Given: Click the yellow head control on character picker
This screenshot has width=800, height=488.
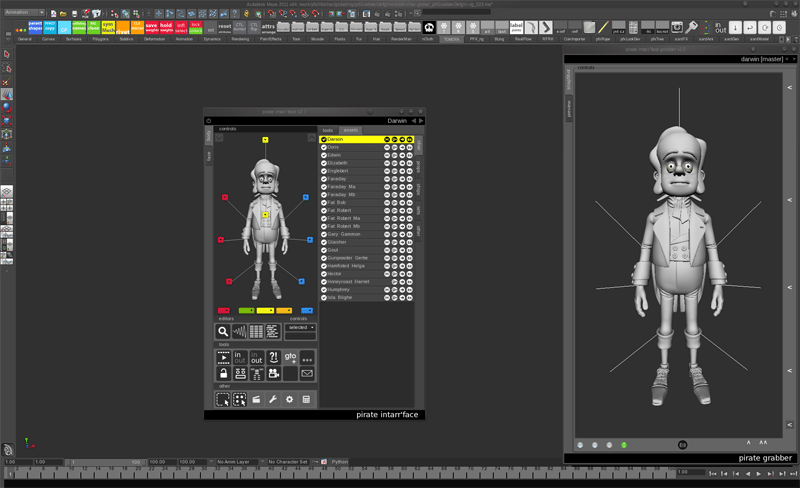Looking at the screenshot, I should (265, 140).
